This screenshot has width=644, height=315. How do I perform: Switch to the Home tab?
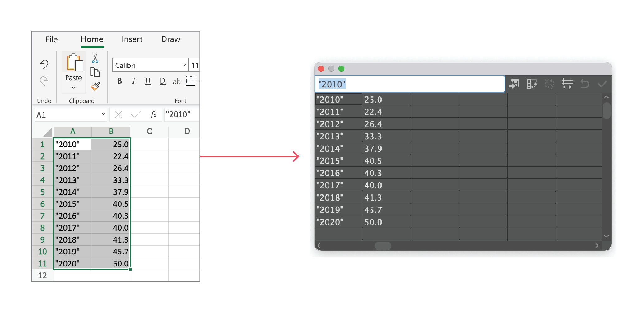(x=92, y=39)
